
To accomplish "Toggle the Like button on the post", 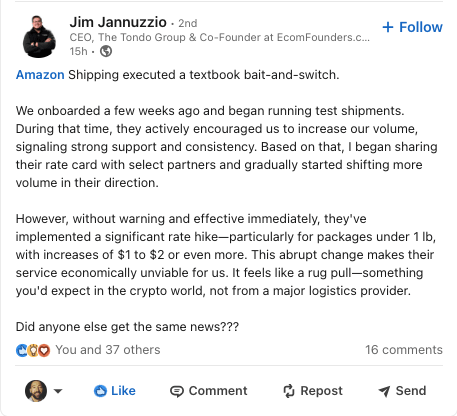I will click(x=115, y=391).
